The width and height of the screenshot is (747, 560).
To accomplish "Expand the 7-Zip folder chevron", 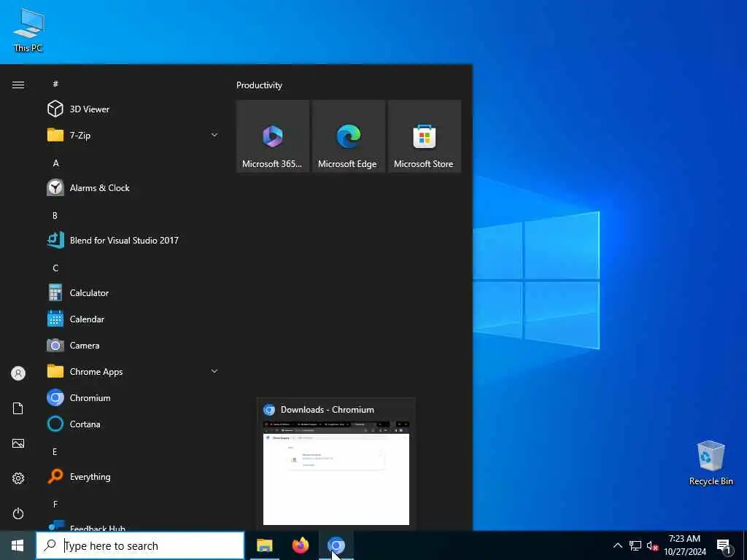I will (214, 135).
